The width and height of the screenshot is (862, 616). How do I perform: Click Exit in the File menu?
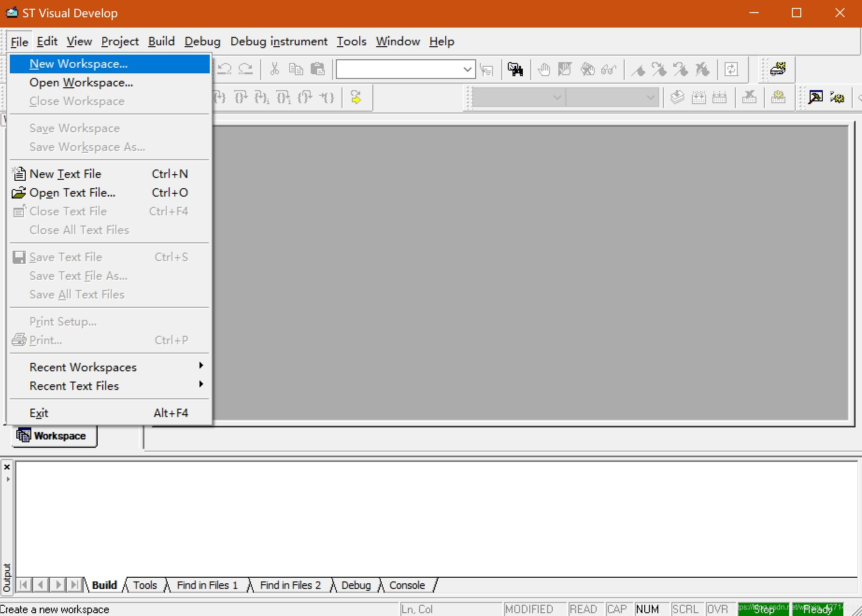(109, 413)
